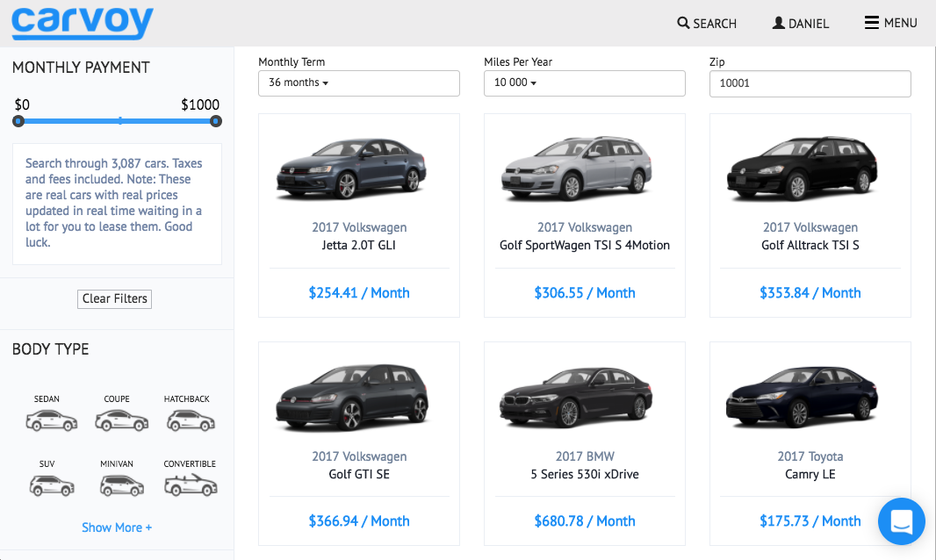
Task: Open the Monthly Term dropdown
Action: (358, 83)
